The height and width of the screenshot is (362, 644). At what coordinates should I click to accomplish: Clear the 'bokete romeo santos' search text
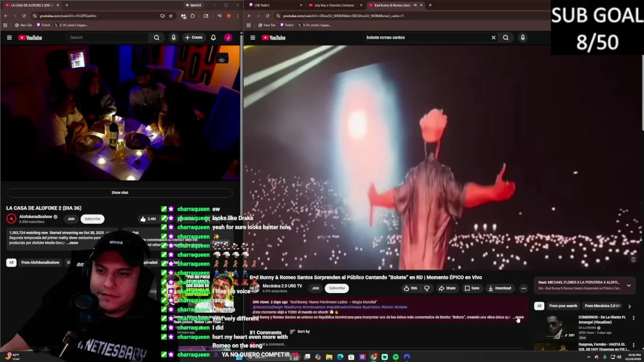[x=494, y=38]
